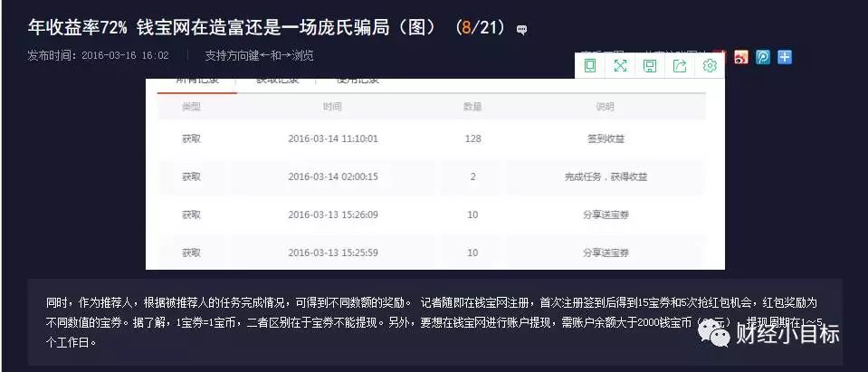Click 分享送宝券 in the 15:26:09 row

(606, 215)
